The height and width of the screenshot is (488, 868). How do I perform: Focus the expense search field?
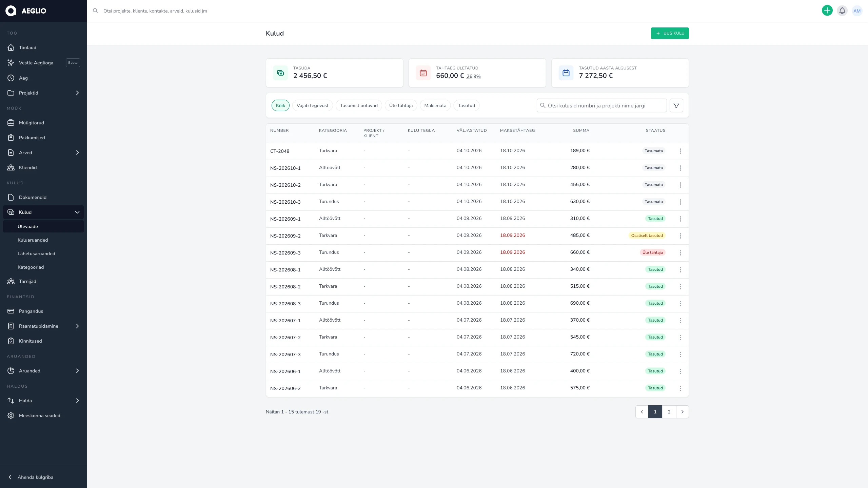(601, 105)
